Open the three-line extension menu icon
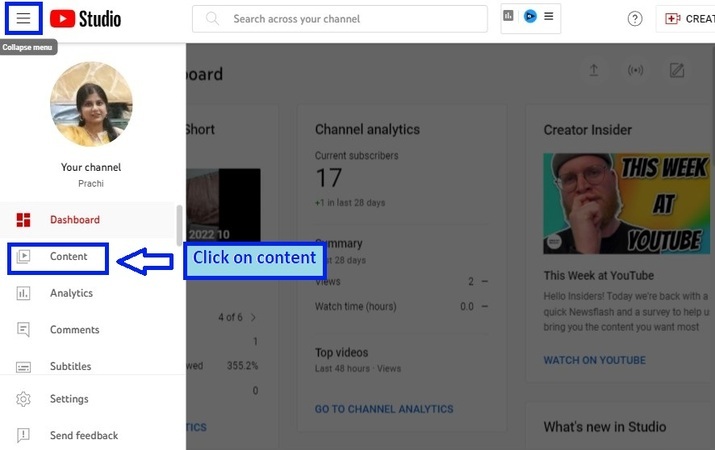This screenshot has width=715, height=450. [x=549, y=16]
